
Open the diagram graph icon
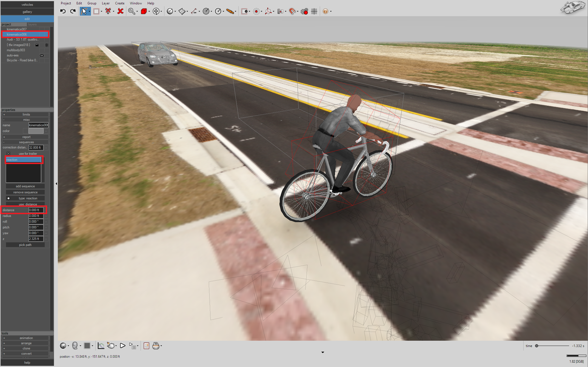pyautogui.click(x=101, y=346)
